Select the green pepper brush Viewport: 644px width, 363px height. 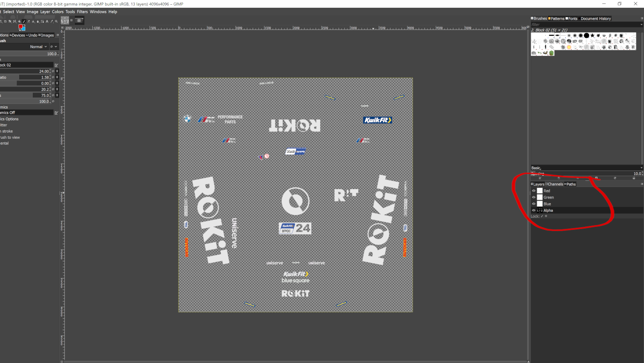pos(551,53)
